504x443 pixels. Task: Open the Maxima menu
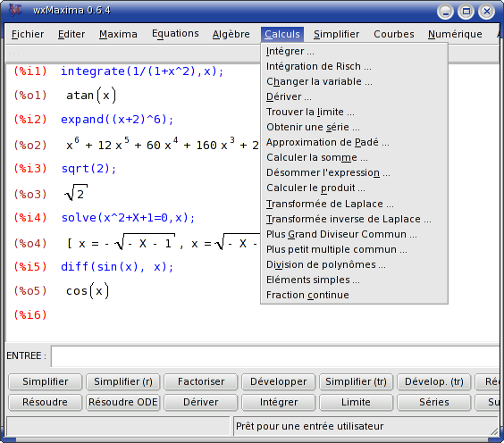pyautogui.click(x=118, y=34)
